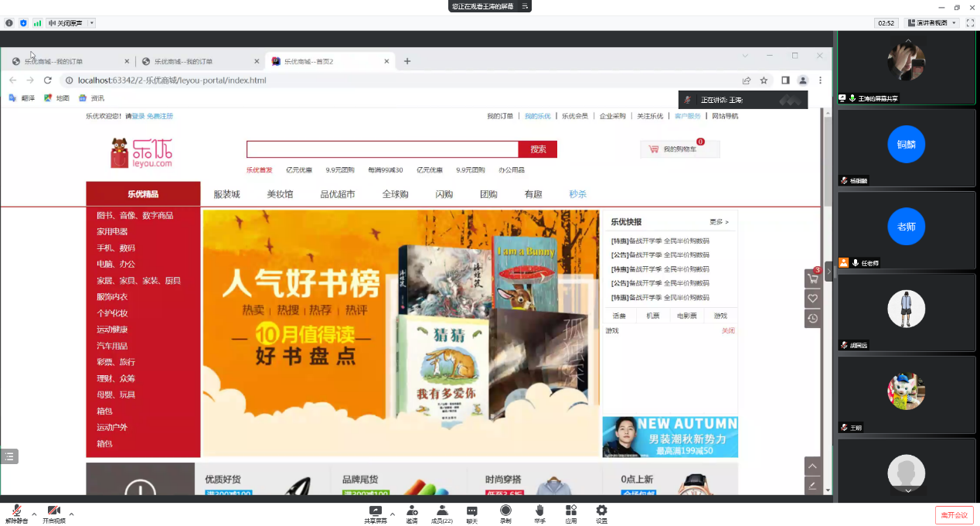
Task: Open the 聊天 chat icon
Action: tap(471, 514)
